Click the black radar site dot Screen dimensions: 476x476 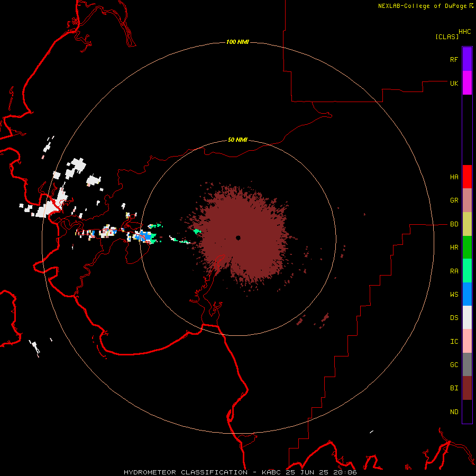tap(238, 237)
